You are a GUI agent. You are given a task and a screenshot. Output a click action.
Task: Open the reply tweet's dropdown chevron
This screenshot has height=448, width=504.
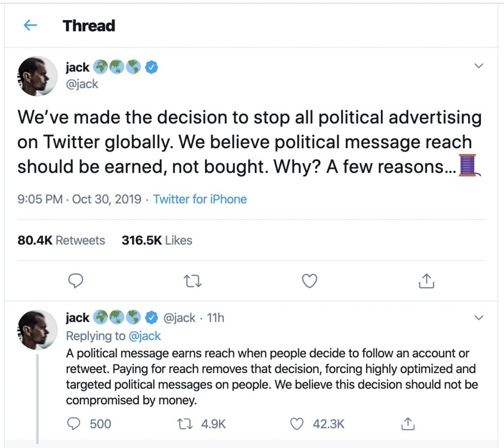tap(478, 318)
